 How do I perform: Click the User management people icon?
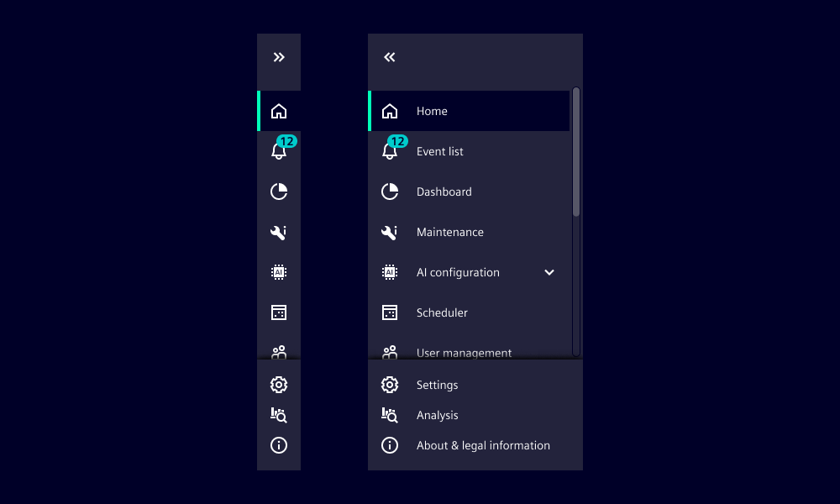tap(279, 352)
